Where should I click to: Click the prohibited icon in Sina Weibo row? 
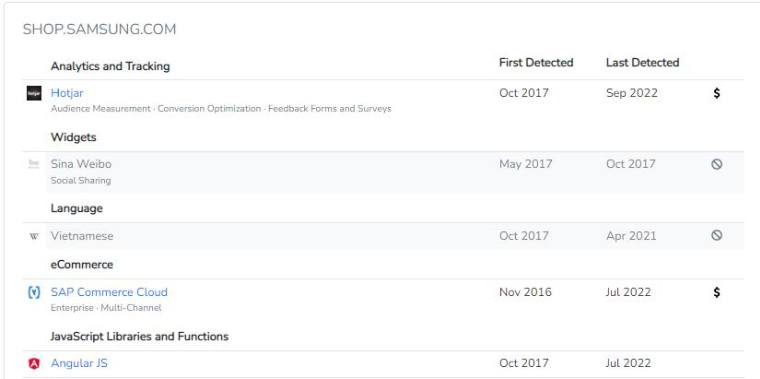[x=717, y=164]
